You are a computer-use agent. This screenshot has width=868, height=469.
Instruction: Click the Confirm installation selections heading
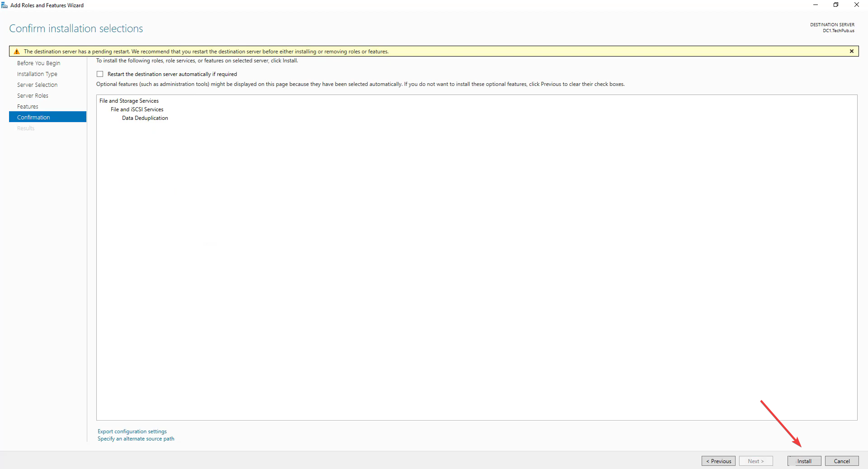[x=76, y=28]
